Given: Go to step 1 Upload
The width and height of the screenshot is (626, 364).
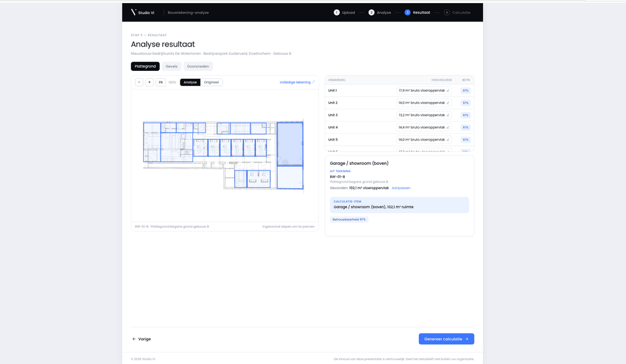Looking at the screenshot, I should [344, 12].
